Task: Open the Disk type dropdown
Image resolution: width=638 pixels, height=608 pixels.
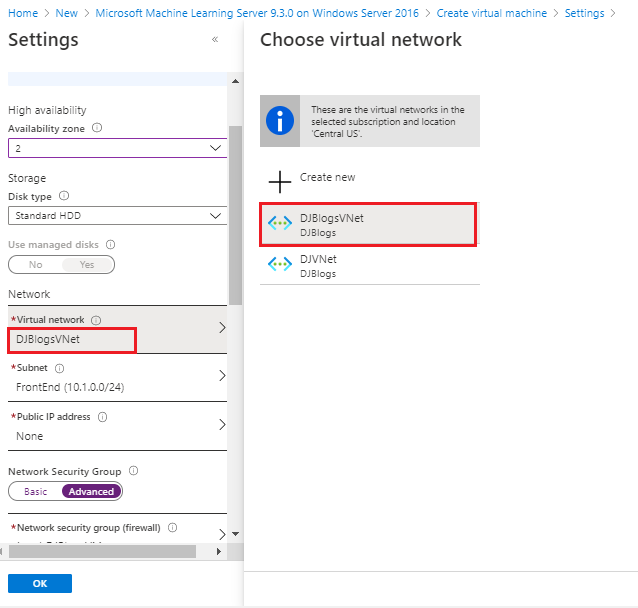Action: pyautogui.click(x=117, y=215)
